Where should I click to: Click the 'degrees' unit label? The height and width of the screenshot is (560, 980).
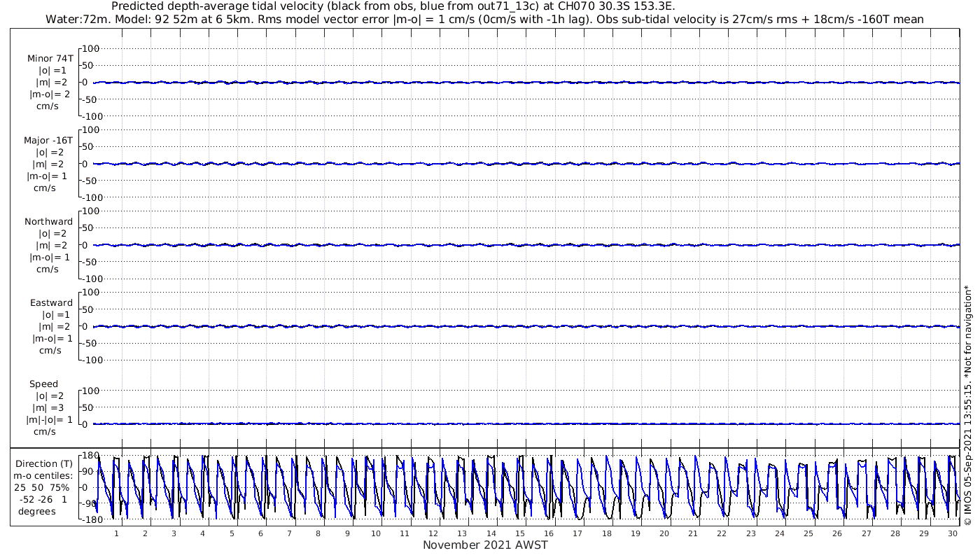(x=37, y=511)
